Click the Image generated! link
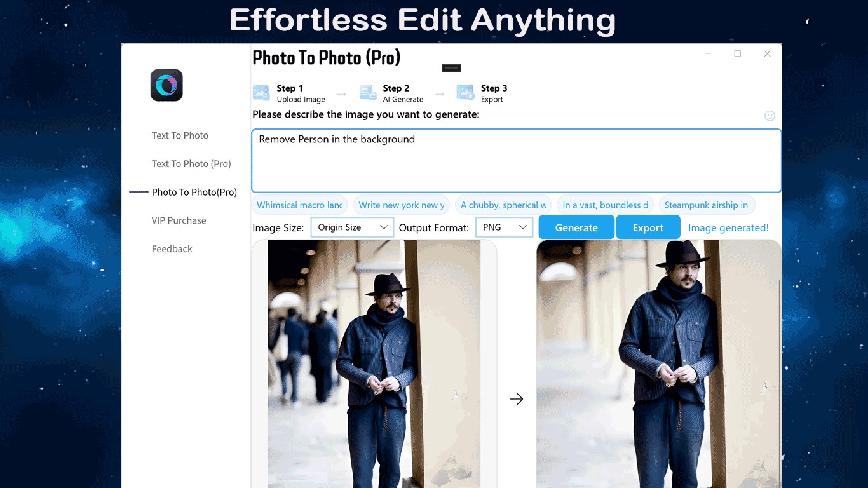The width and height of the screenshot is (868, 488). pos(728,227)
